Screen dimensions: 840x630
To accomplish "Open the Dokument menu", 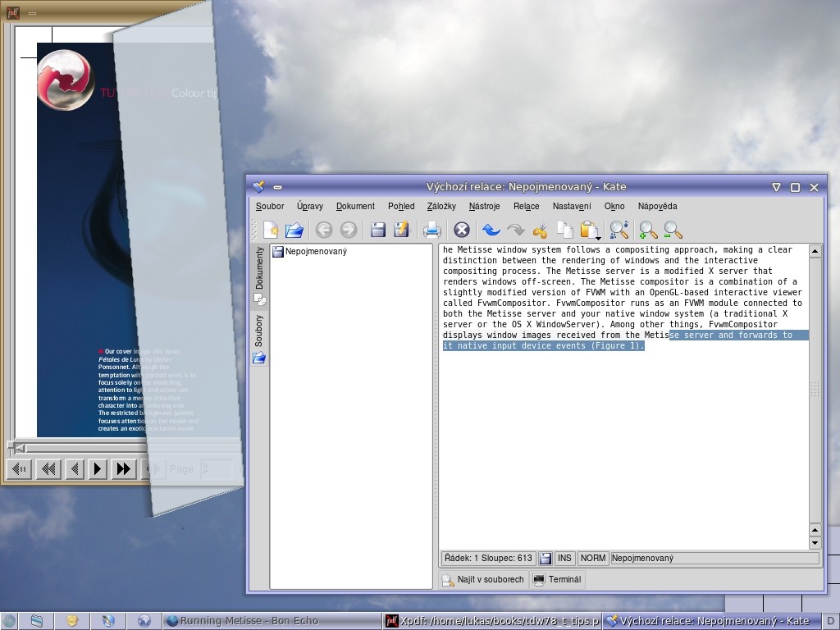I will point(355,206).
